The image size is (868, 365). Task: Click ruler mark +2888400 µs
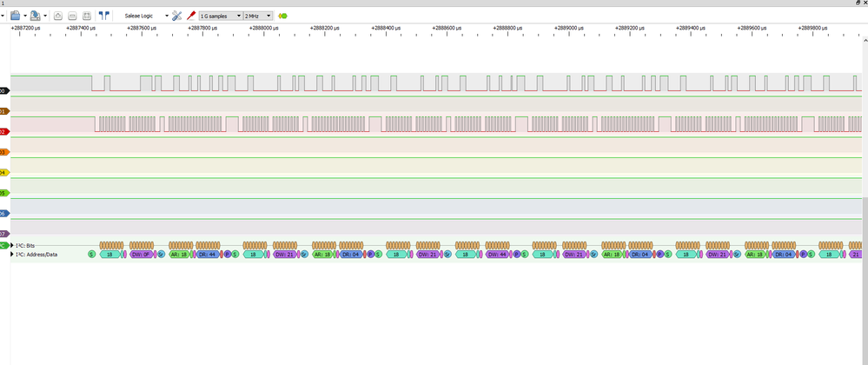coord(386,28)
